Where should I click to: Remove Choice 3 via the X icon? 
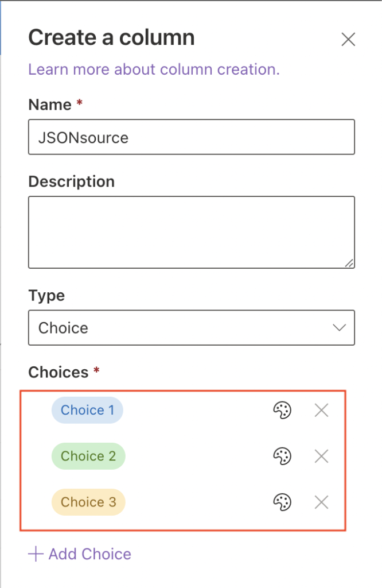321,502
